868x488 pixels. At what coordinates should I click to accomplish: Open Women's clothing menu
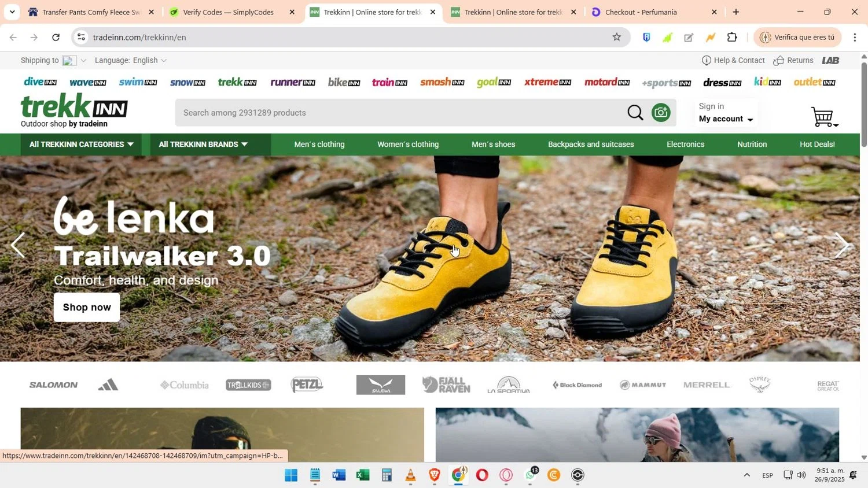pyautogui.click(x=408, y=145)
